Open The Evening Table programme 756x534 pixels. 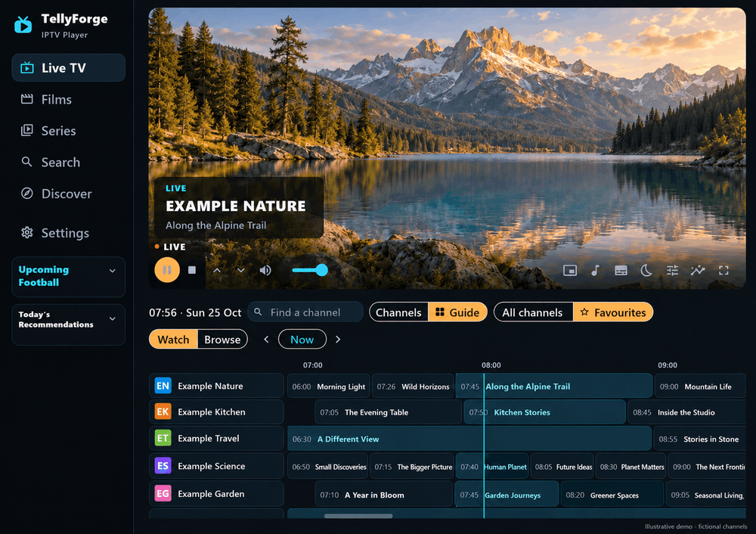[388, 412]
